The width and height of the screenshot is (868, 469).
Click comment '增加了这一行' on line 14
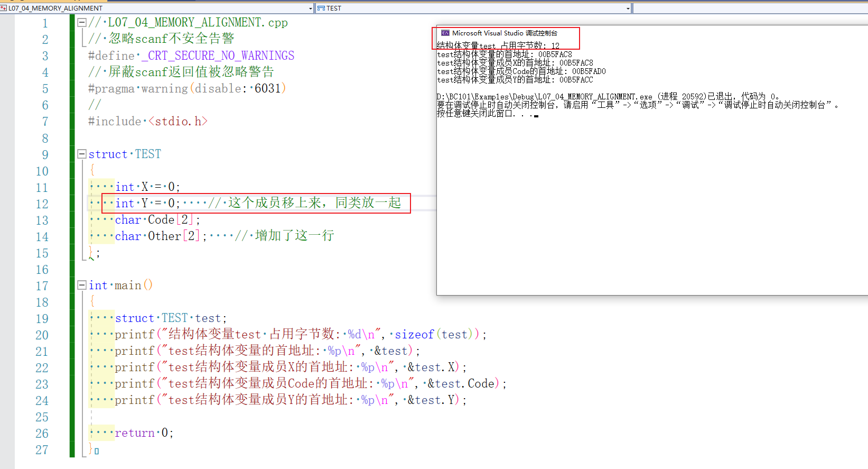click(x=294, y=236)
